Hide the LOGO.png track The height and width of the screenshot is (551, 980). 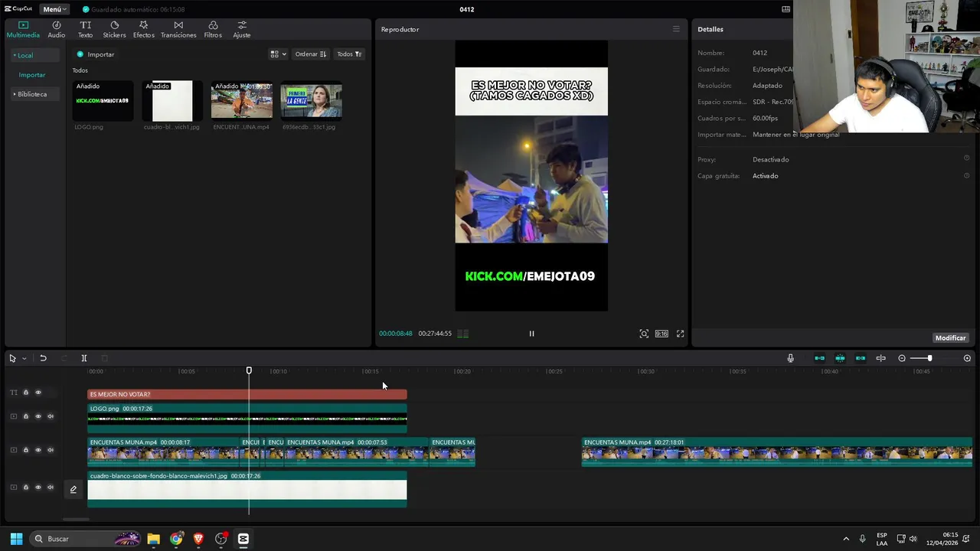[38, 416]
